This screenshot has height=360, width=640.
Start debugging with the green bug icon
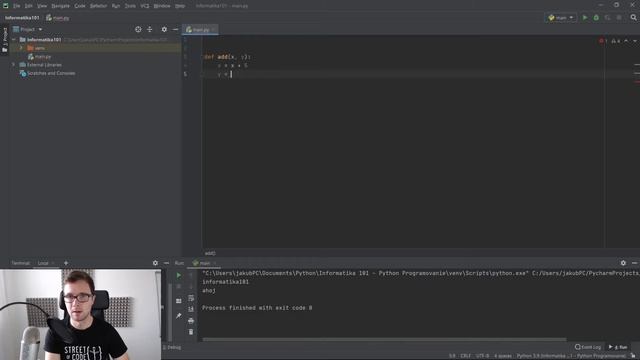(x=596, y=18)
